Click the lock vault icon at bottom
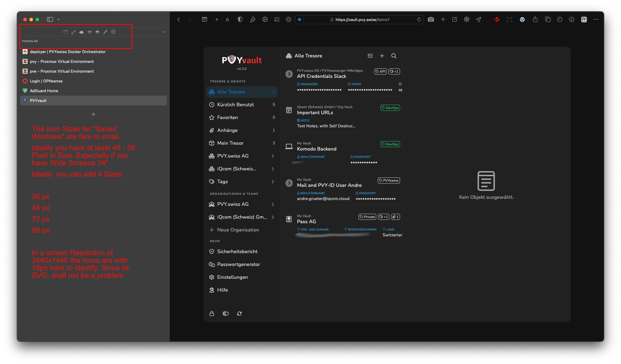 coord(211,314)
